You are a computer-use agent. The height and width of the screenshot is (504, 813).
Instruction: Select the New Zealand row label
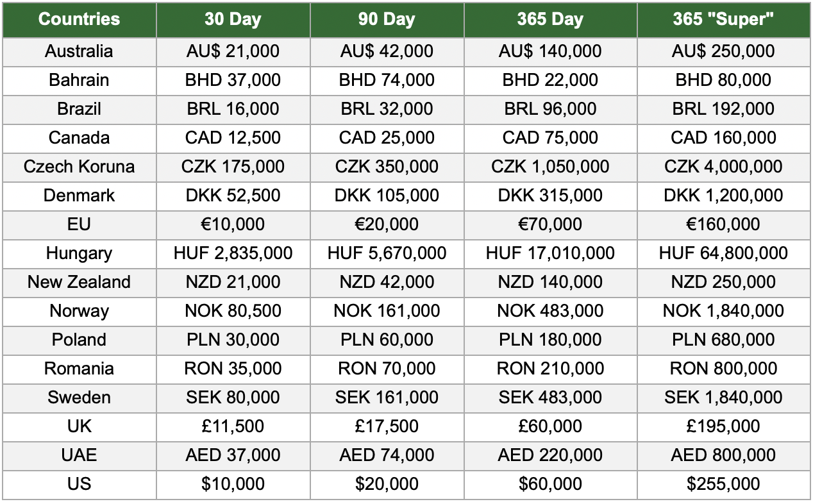(79, 282)
